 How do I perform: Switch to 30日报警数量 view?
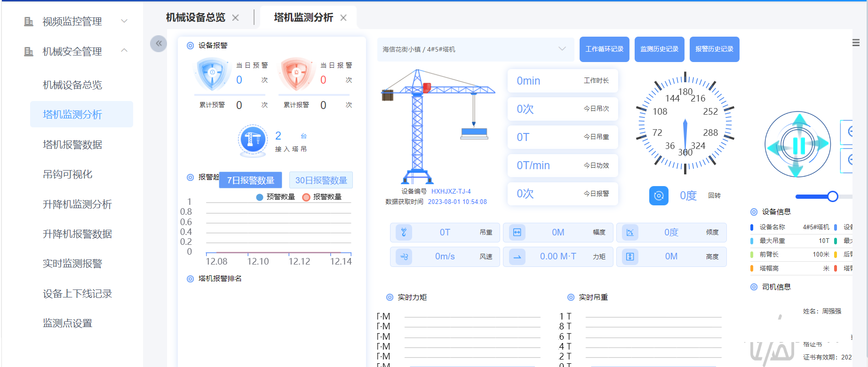pos(321,180)
